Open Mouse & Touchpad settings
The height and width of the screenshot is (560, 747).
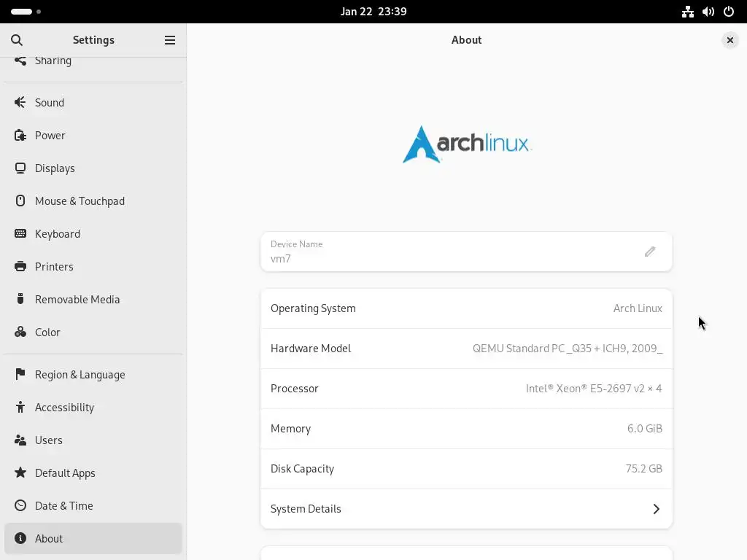pos(93,201)
